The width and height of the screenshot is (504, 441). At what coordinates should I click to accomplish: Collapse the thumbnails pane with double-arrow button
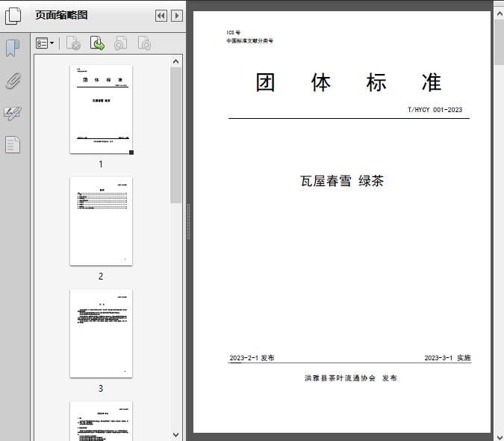161,16
